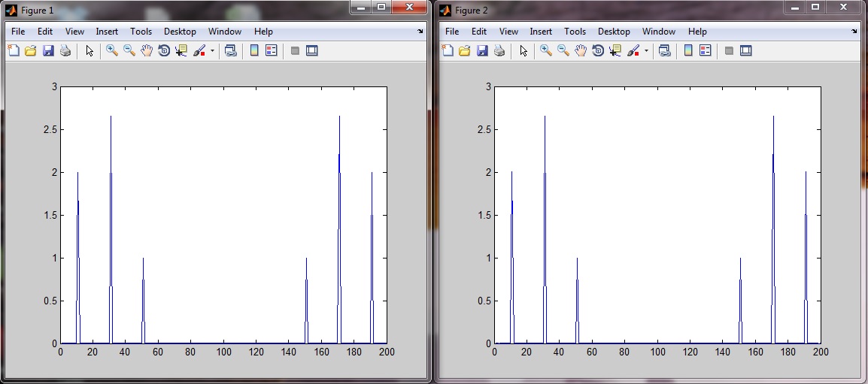Open the View menu in Figure 1
868x384 pixels.
tap(74, 32)
